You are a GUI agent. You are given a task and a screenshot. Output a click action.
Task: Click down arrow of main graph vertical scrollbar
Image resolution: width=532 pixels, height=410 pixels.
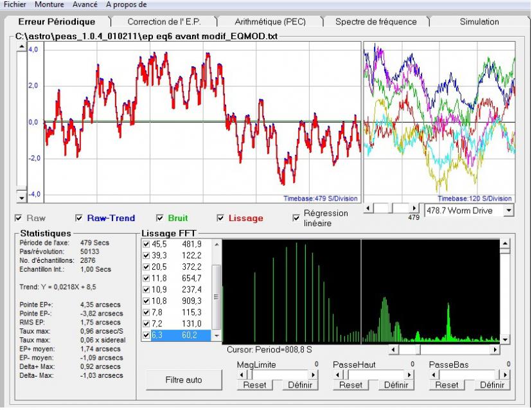coord(22,197)
